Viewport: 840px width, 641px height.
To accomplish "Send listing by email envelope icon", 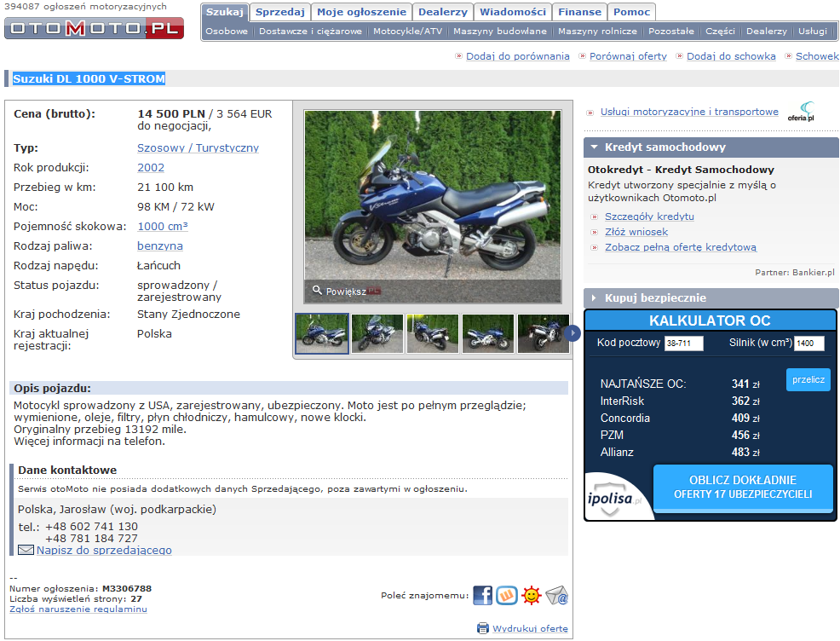I will tap(556, 595).
